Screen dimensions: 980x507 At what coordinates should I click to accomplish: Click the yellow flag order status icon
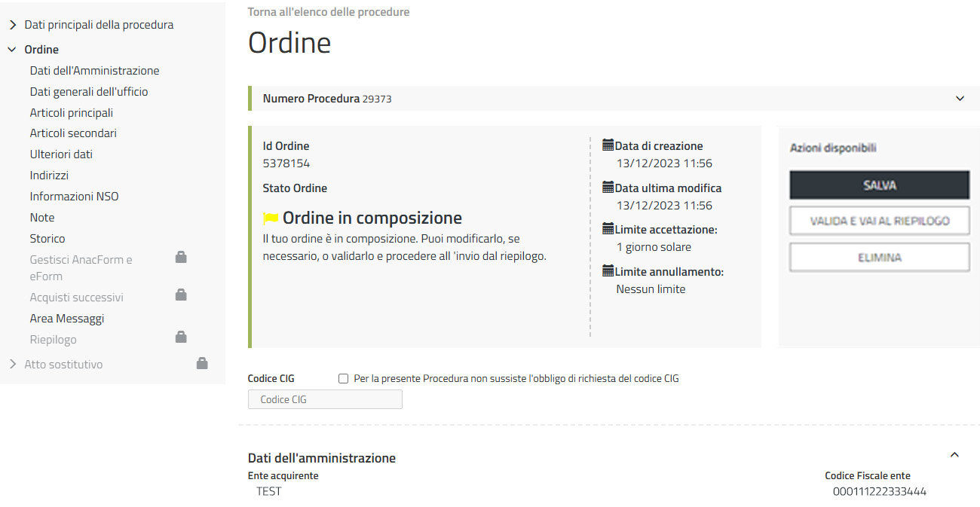coord(271,218)
